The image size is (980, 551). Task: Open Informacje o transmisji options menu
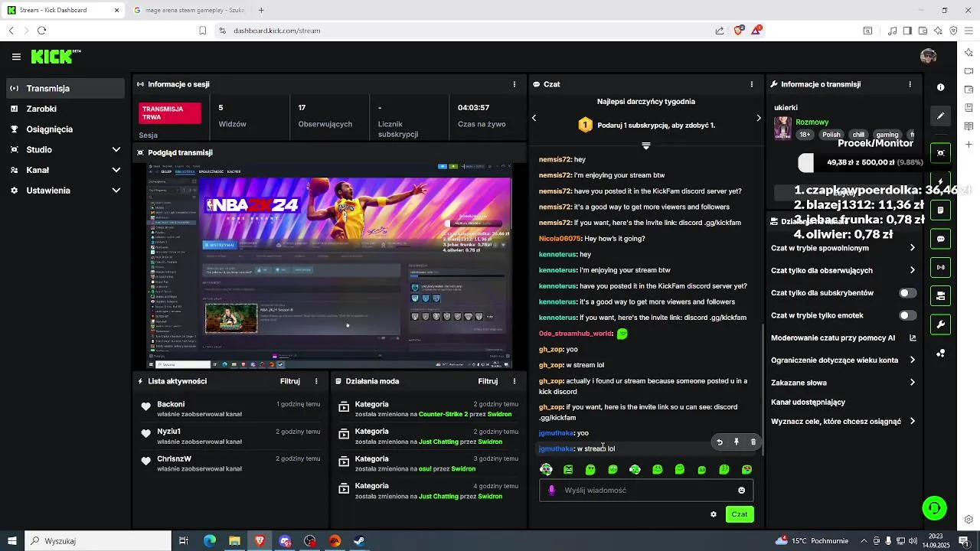(910, 84)
